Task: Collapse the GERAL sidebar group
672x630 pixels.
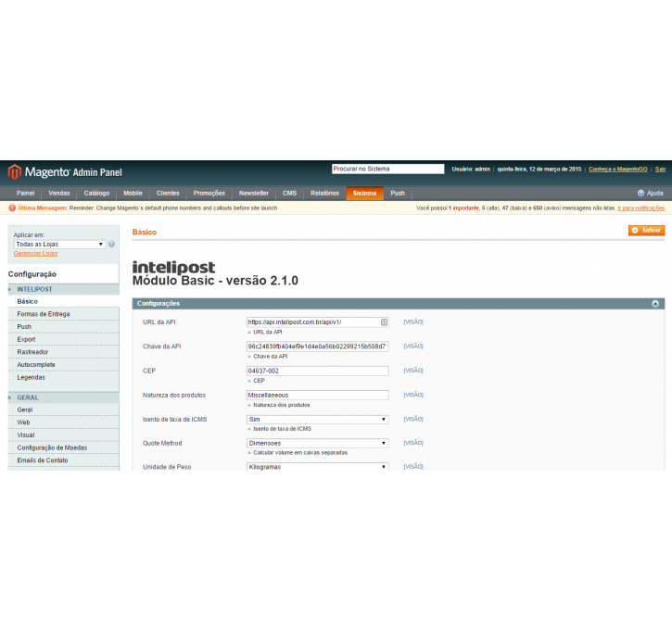Action: [x=63, y=397]
